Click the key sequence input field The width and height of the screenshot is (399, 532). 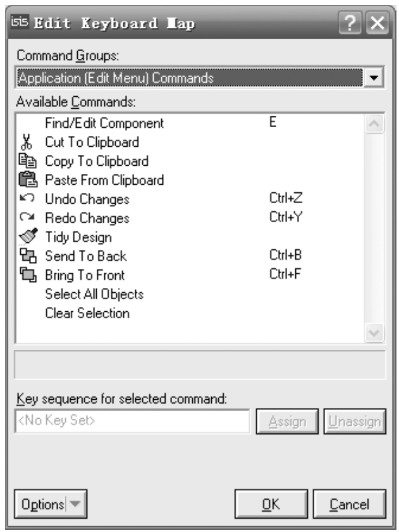click(x=132, y=421)
